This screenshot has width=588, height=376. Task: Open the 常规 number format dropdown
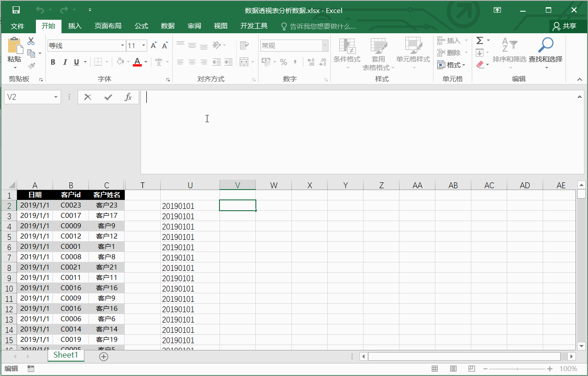(325, 45)
